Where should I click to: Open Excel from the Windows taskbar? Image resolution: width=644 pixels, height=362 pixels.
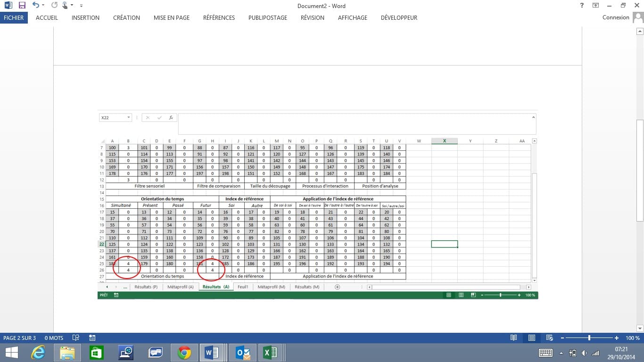[270, 353]
